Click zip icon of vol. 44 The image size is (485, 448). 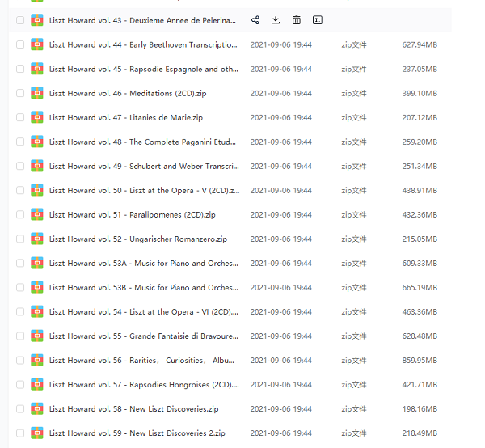[37, 44]
